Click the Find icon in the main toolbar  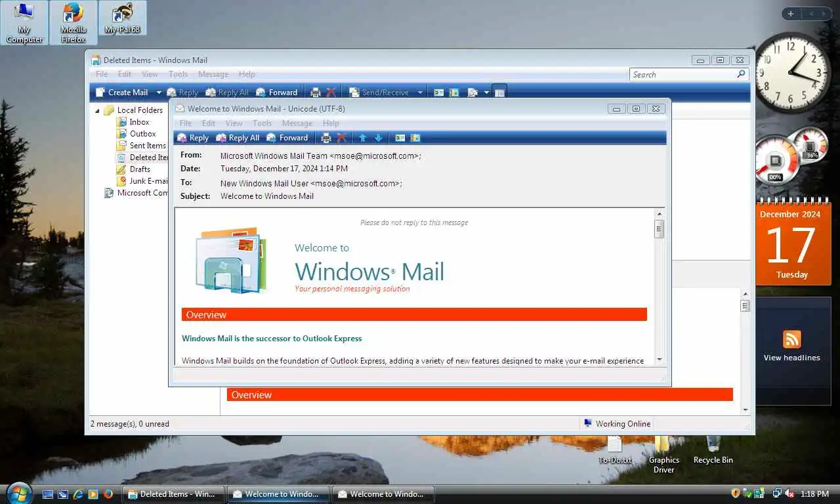click(x=472, y=93)
